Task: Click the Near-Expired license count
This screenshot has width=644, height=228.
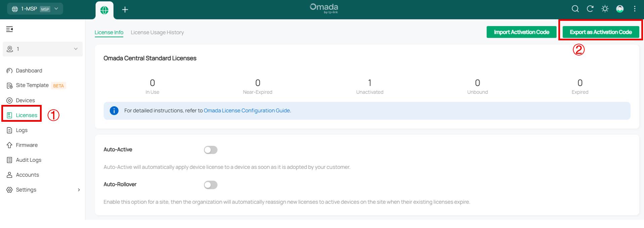Action: [x=258, y=83]
